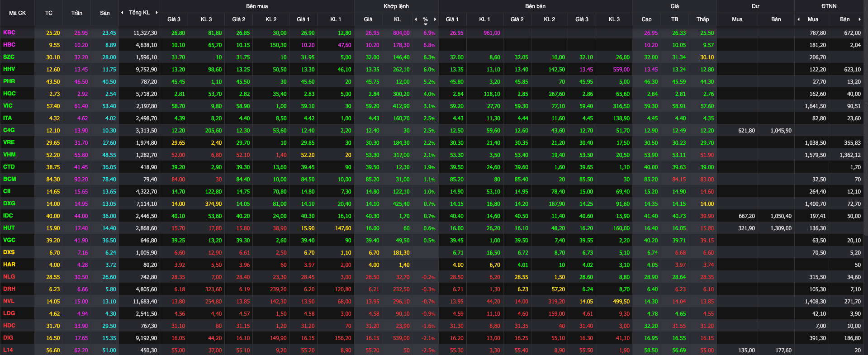Click the ĐTNN group header

click(x=829, y=6)
